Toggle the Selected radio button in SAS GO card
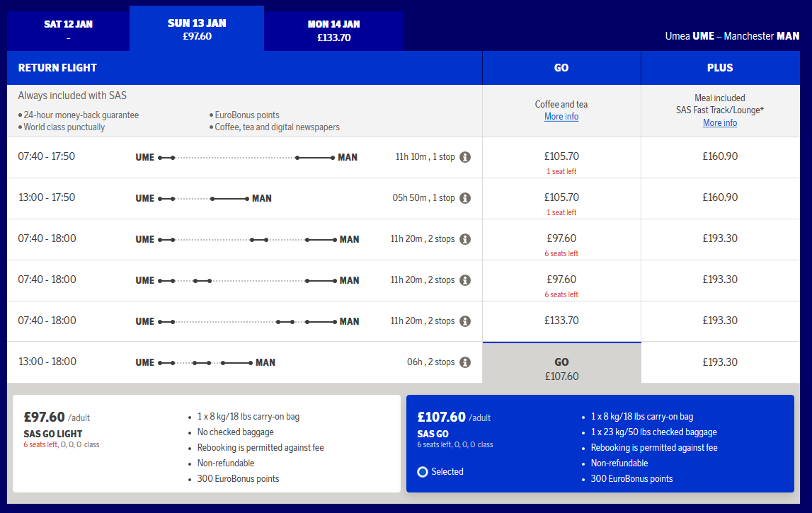 [x=423, y=472]
